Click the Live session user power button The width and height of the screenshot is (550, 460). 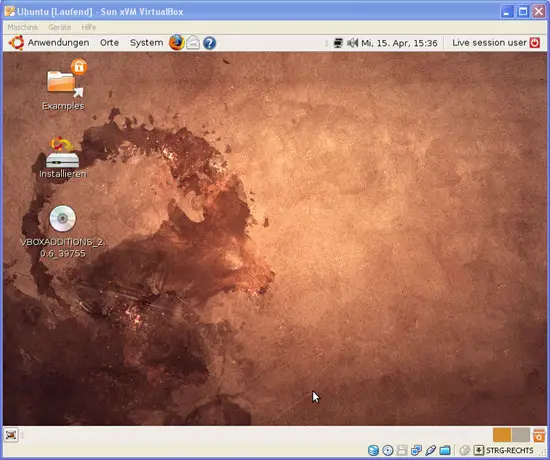click(x=535, y=43)
